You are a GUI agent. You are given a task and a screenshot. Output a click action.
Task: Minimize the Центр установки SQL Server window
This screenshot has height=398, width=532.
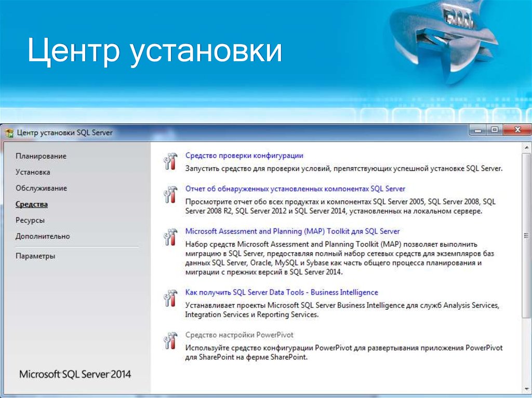[478, 130]
